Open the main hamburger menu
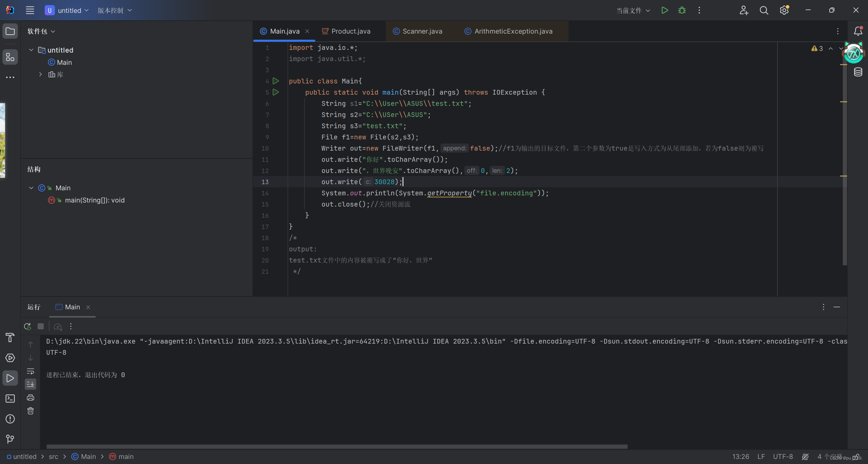Viewport: 868px width, 464px height. [x=30, y=10]
